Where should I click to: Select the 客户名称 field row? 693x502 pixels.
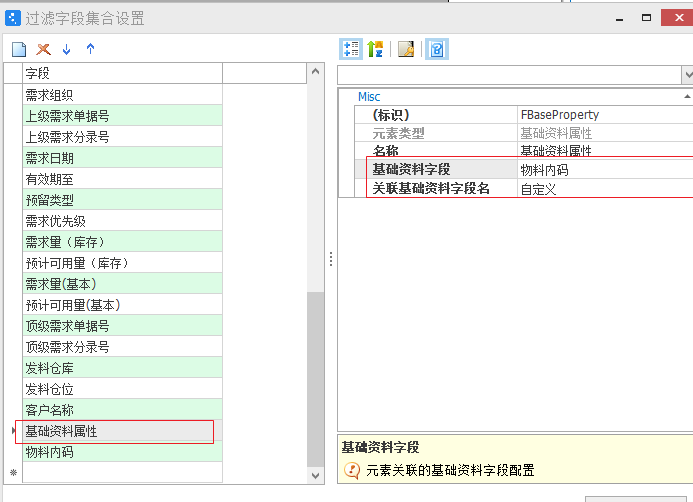tap(120, 410)
